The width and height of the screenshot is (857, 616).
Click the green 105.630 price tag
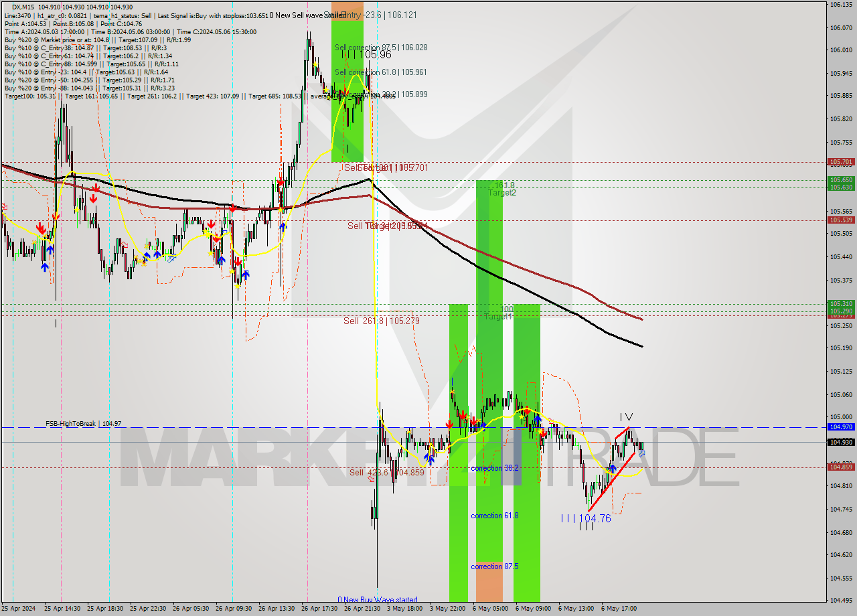click(x=842, y=187)
